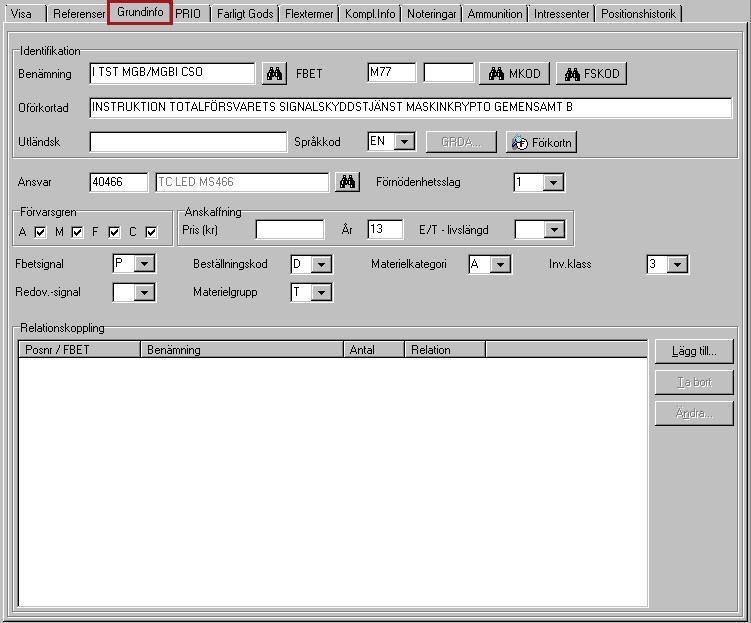751x623 pixels.
Task: Toggle the Förvarsgren A checkbox
Action: tap(40, 232)
